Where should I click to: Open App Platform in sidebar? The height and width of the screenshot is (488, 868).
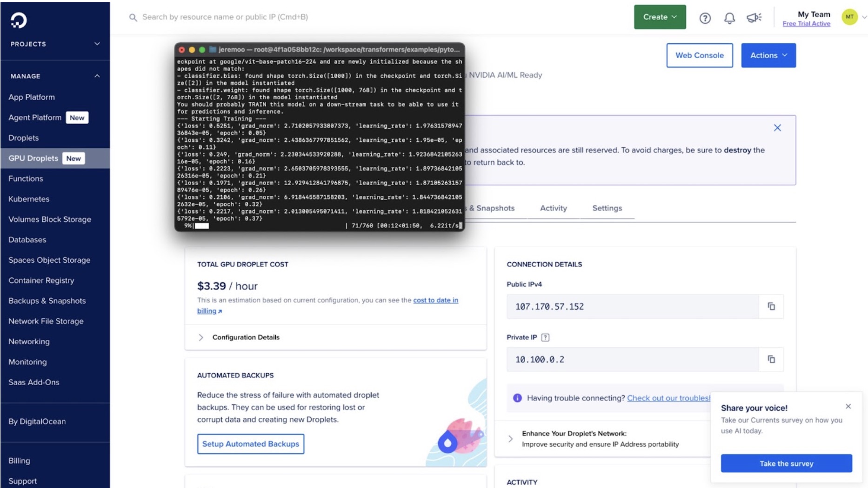pyautogui.click(x=32, y=97)
